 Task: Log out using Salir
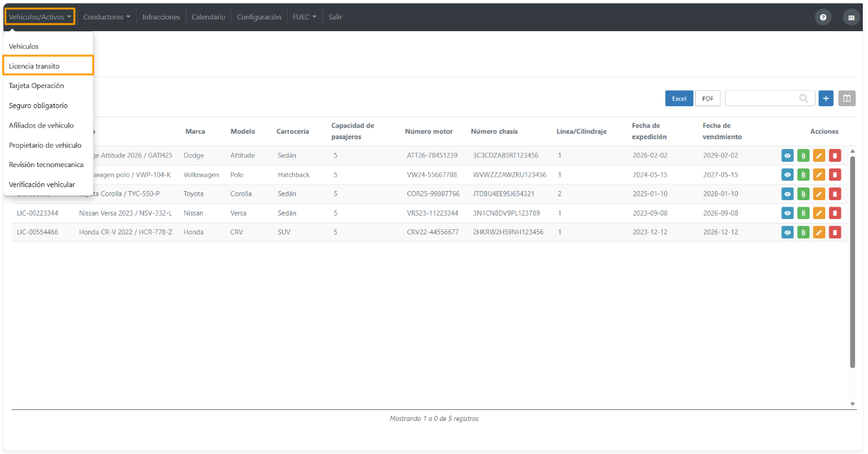tap(335, 17)
